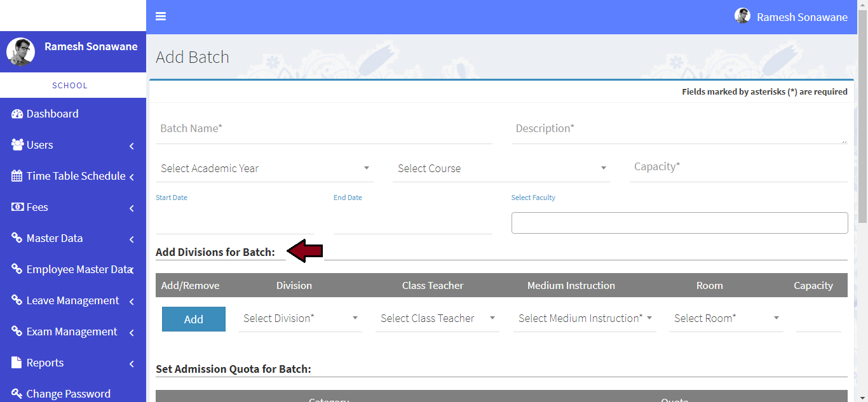868x402 pixels.
Task: Open the Select Course dropdown
Action: 501,168
